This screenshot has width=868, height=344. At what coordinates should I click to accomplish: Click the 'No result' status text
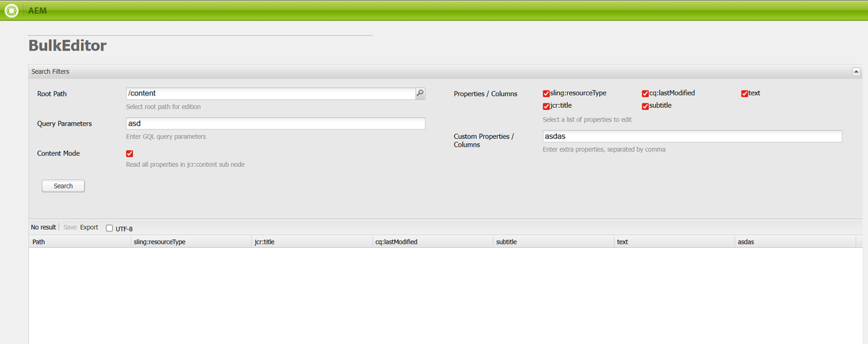[x=43, y=228]
